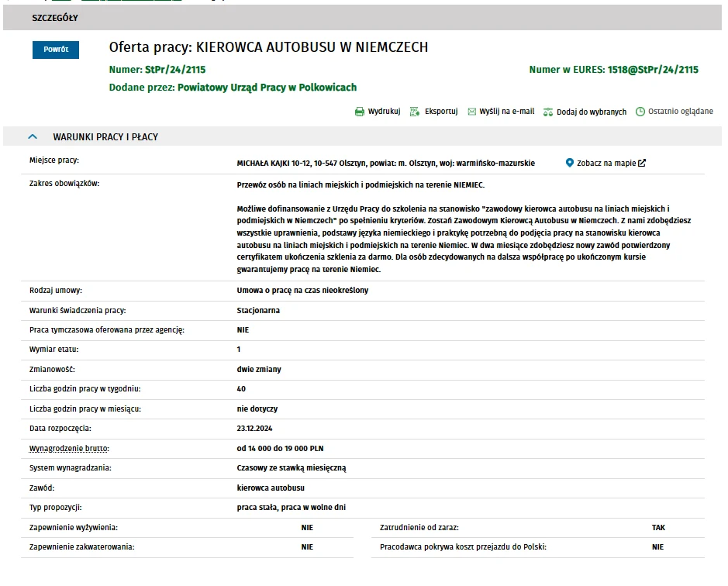Image resolution: width=728 pixels, height=586 pixels.
Task: Click the Dodaj do wybranych text
Action: point(591,112)
